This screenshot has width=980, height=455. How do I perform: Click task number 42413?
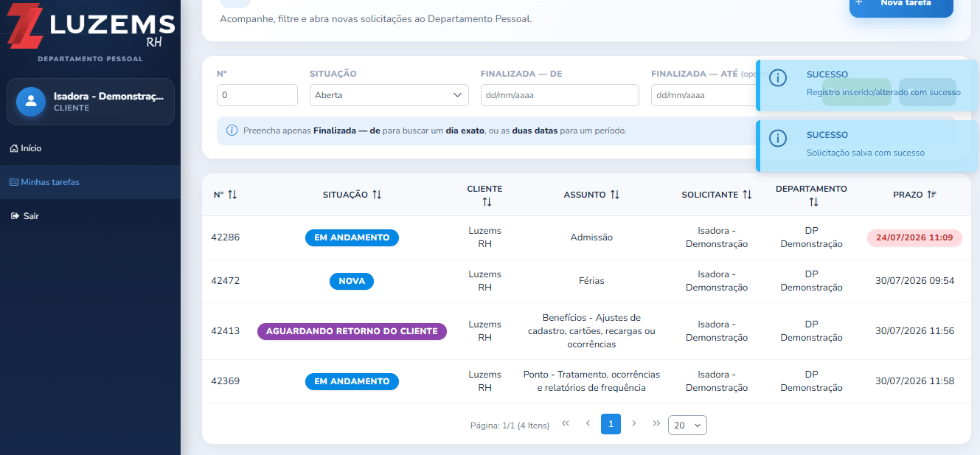225,331
